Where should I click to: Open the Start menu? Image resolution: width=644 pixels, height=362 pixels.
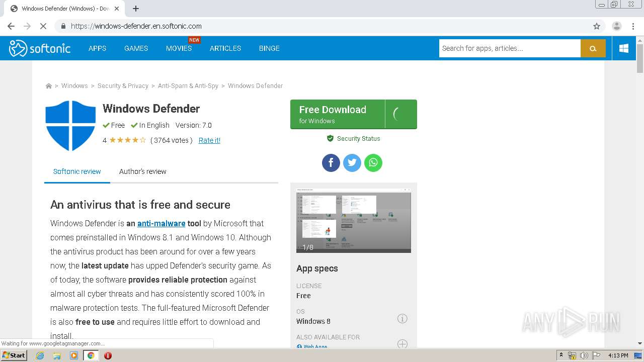click(14, 355)
